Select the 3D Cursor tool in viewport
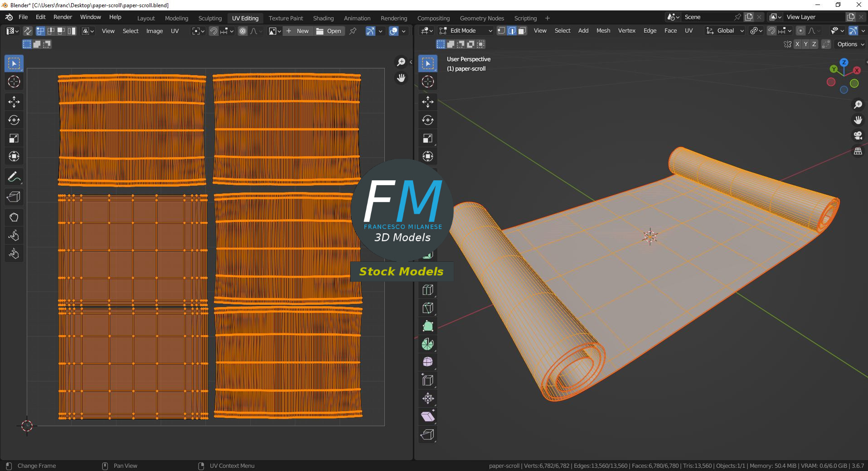The image size is (868, 471). (x=427, y=82)
